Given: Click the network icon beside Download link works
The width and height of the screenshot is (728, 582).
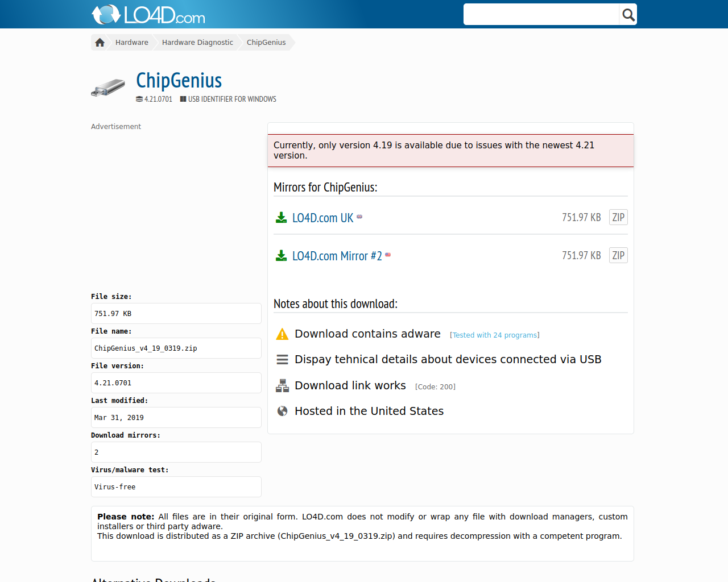Looking at the screenshot, I should click(282, 386).
